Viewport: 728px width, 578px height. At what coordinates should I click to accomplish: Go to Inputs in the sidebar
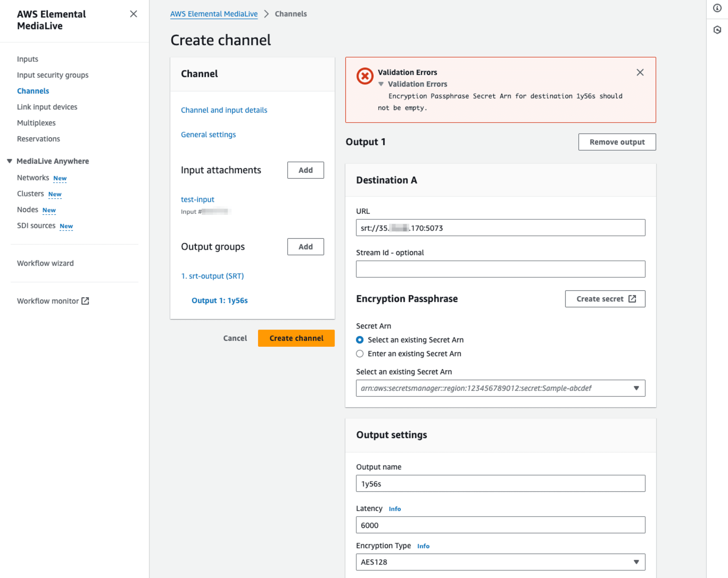click(x=28, y=59)
